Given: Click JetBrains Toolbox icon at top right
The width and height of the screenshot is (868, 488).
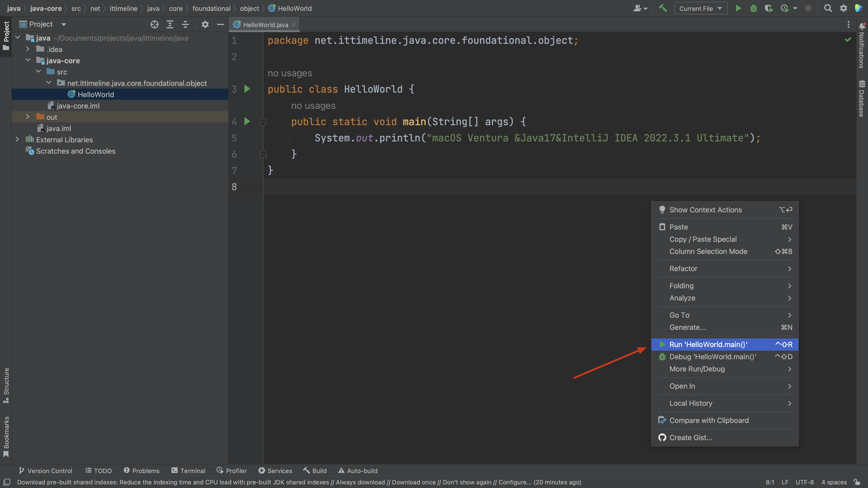Looking at the screenshot, I should pos(859,8).
